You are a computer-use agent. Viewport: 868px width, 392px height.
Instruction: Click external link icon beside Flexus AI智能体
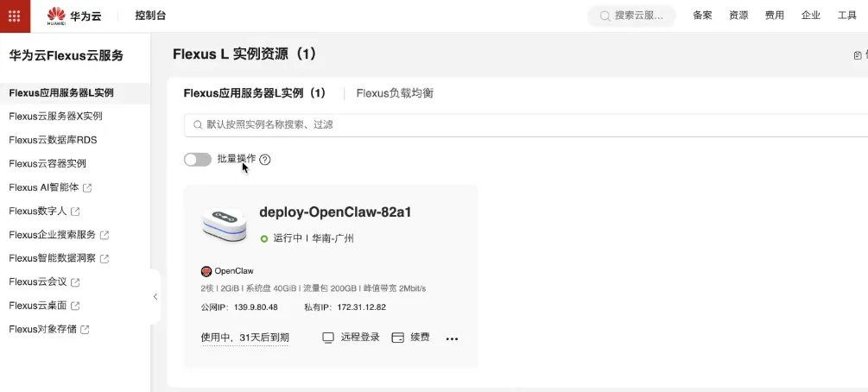87,187
